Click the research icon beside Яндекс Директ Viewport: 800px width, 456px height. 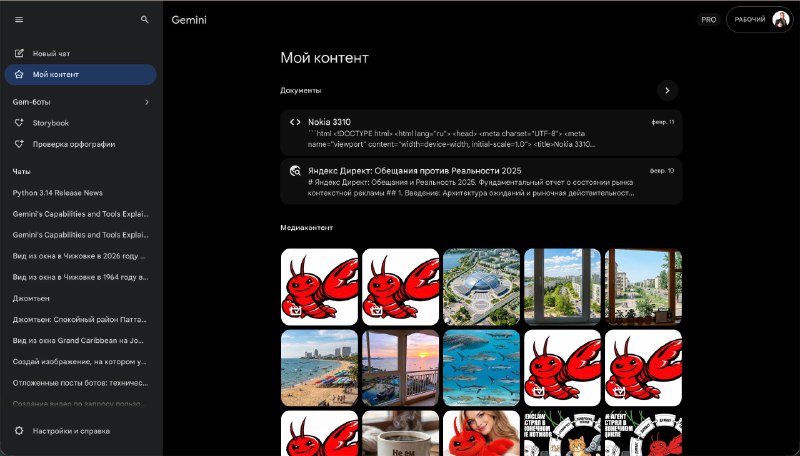click(x=295, y=171)
